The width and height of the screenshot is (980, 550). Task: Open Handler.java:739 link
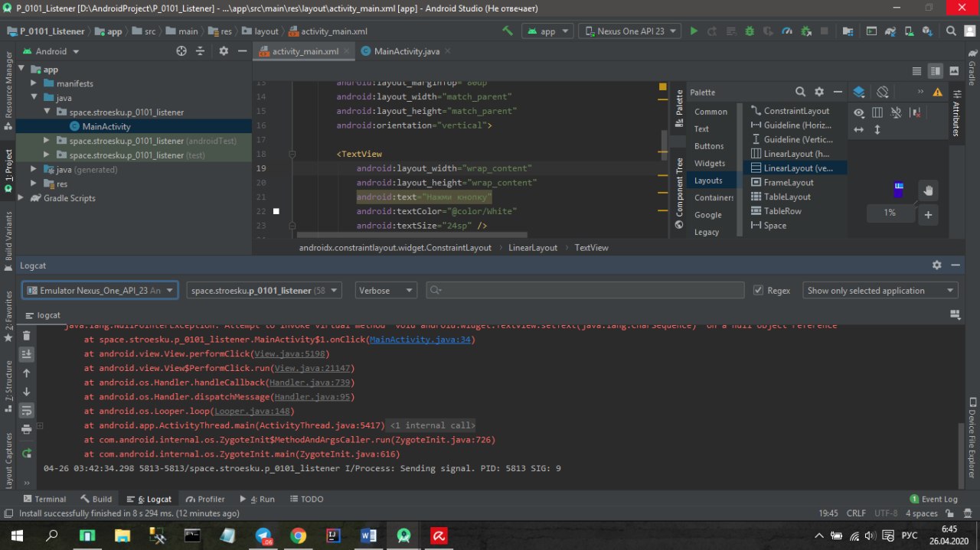(310, 382)
